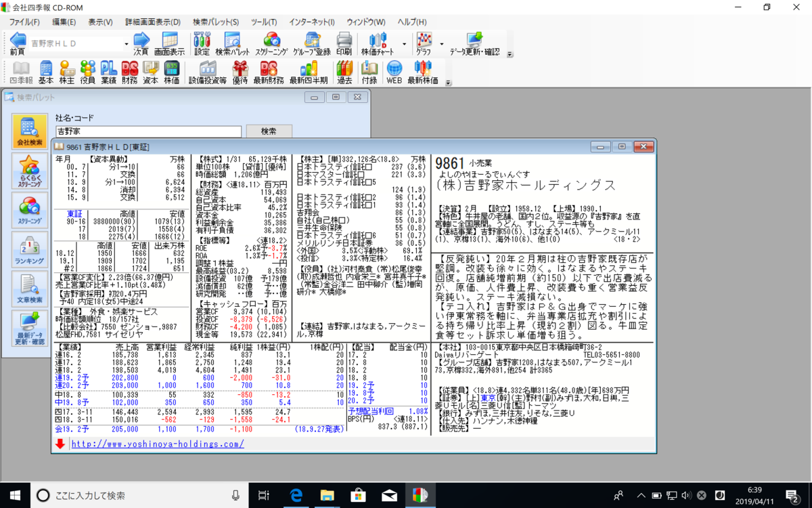Select ランキング in the palette sidebar

point(30,249)
